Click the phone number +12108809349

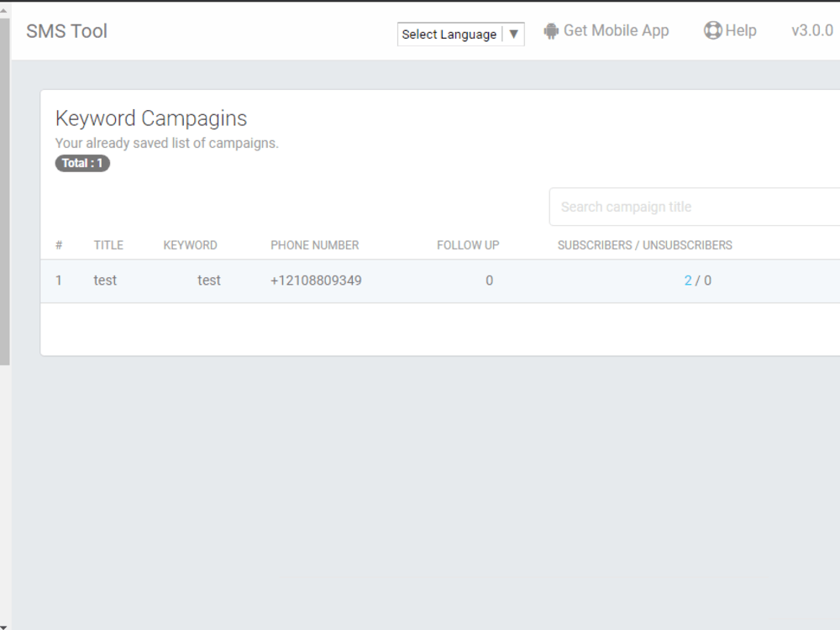click(x=315, y=281)
